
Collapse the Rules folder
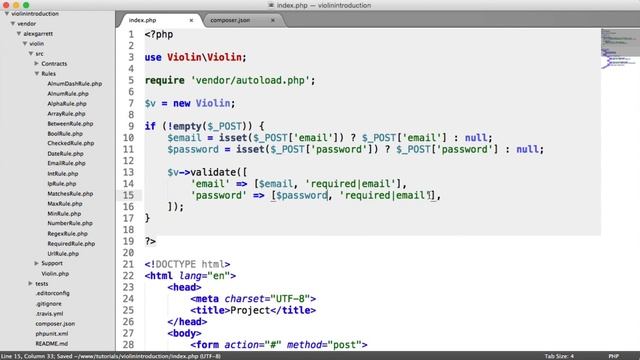[37, 73]
